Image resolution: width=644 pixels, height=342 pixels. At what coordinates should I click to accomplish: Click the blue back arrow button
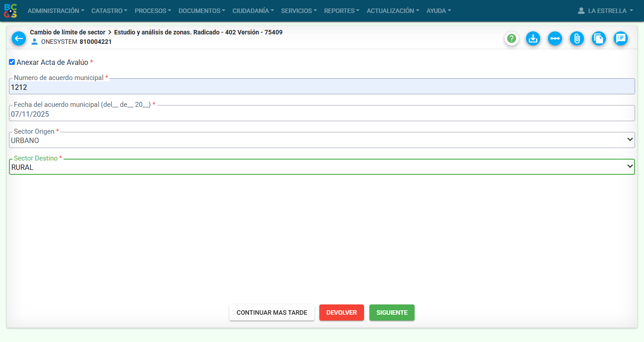click(19, 38)
